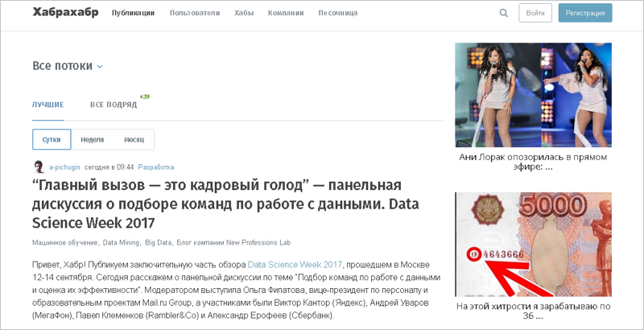
Task: Open the Главный вызов article title
Action: (225, 204)
